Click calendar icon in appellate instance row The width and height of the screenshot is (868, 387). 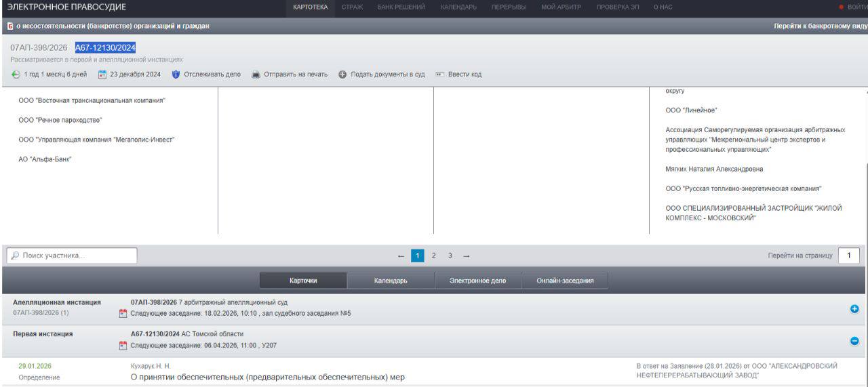[123, 314]
